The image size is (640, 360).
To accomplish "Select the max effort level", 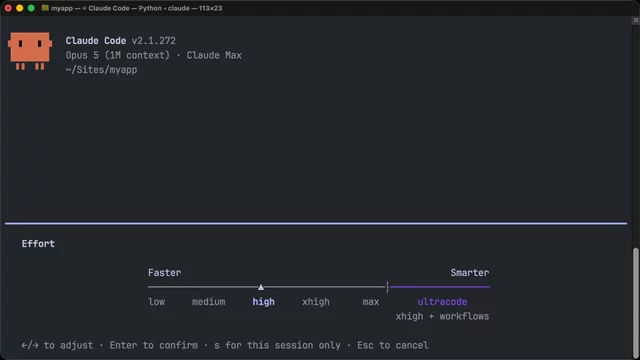I will click(371, 302).
